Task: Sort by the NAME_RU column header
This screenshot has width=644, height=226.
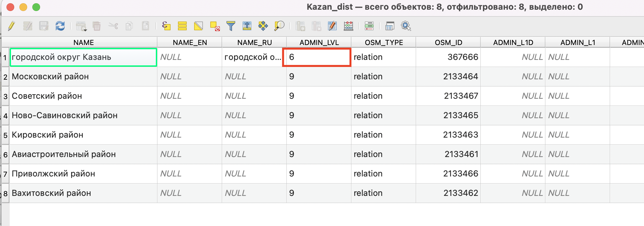Action: click(x=254, y=42)
